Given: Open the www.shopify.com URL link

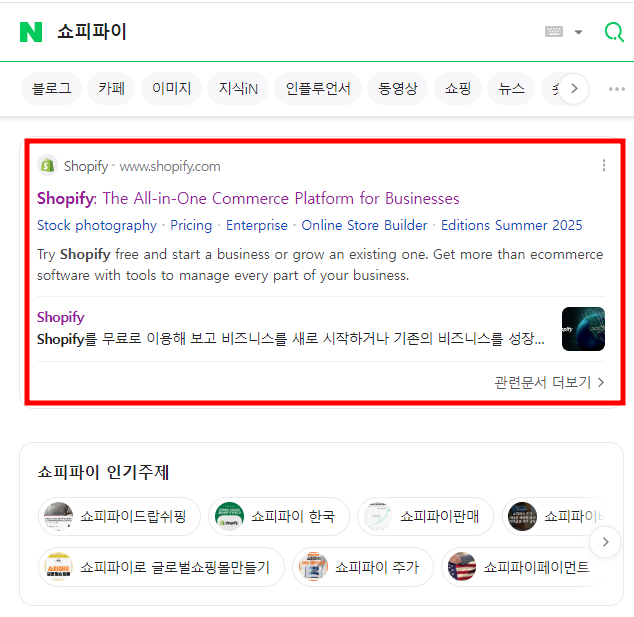Looking at the screenshot, I should click(x=170, y=166).
